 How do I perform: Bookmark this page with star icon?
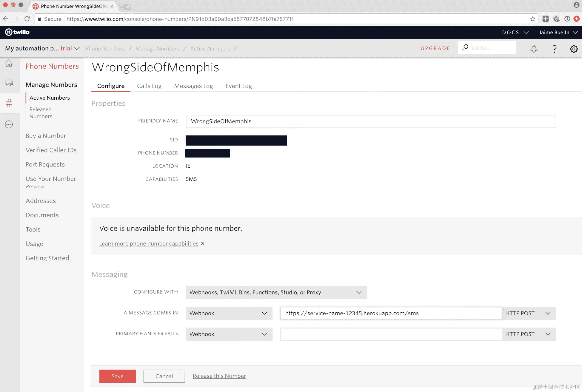pyautogui.click(x=533, y=19)
